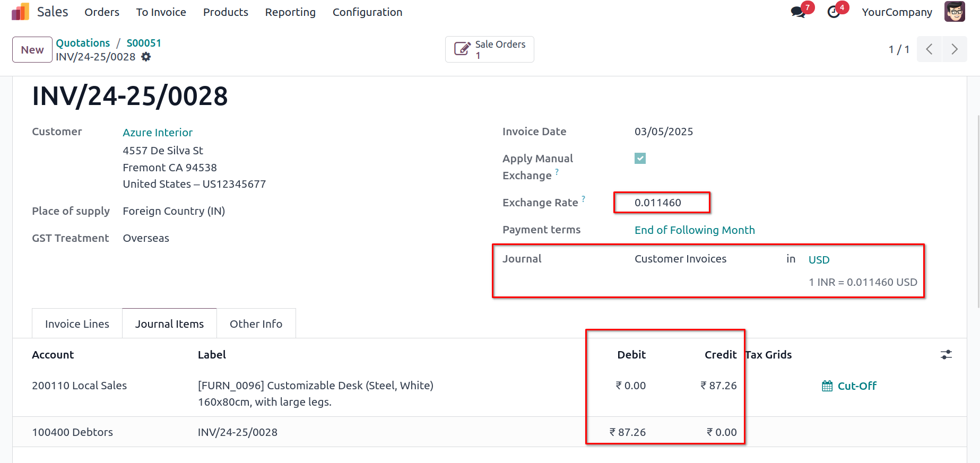Screen dimensions: 980x463
Task: Switch to the Other Info tab
Action: pos(256,324)
